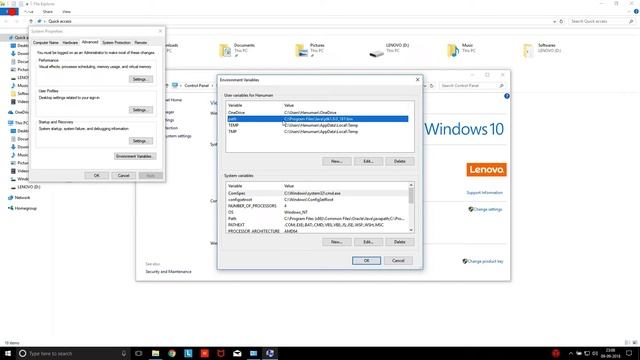Open Support Information link in Control Panel

484,193
